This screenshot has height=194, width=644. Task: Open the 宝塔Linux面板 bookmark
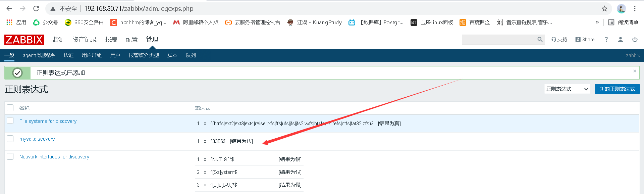click(432, 22)
